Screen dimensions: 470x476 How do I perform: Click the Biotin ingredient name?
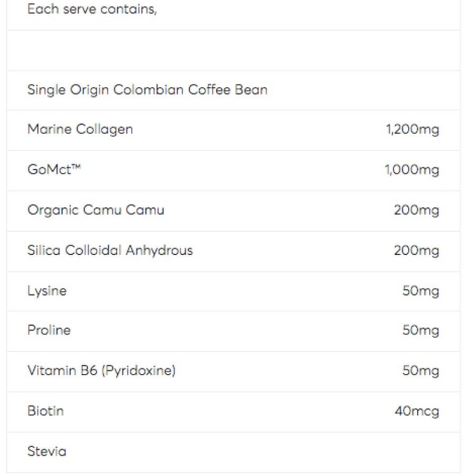tap(45, 411)
